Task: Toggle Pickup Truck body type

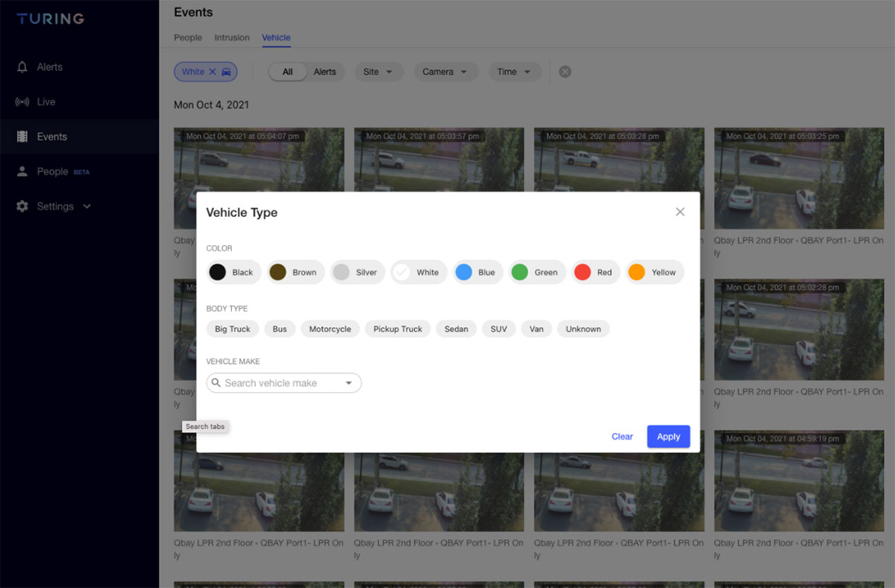Action: point(398,329)
